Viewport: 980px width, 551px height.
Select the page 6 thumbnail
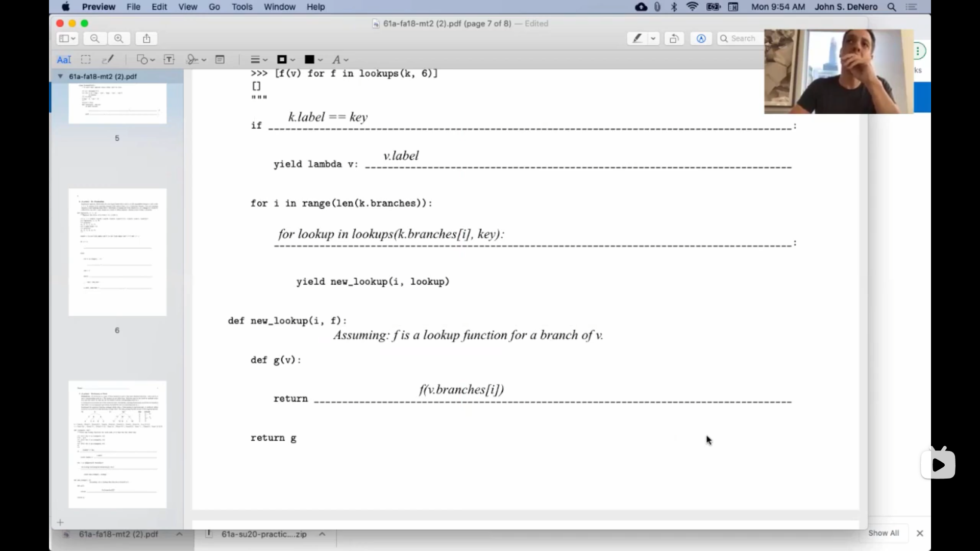117,253
